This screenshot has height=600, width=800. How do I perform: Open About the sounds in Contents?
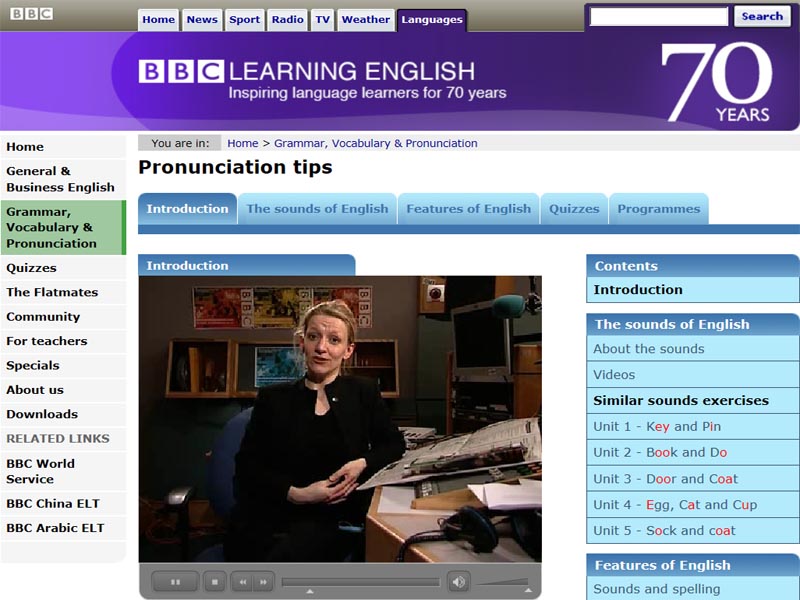[693, 349]
